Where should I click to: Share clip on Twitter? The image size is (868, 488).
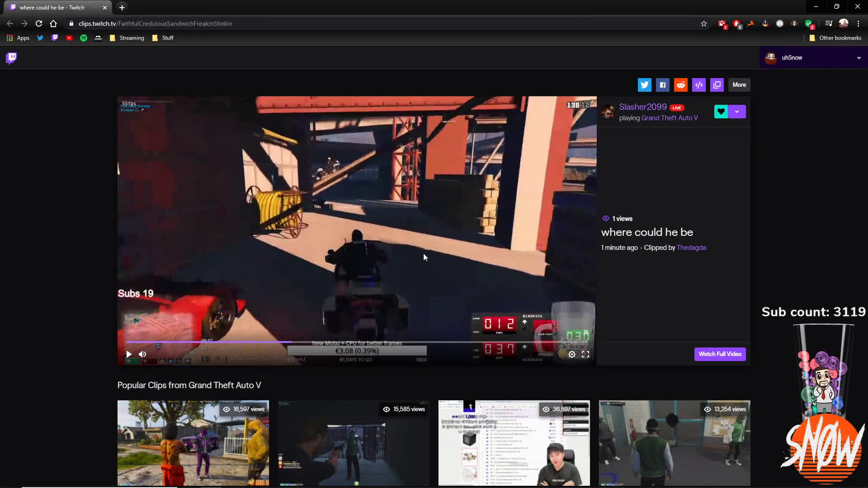[x=644, y=85]
